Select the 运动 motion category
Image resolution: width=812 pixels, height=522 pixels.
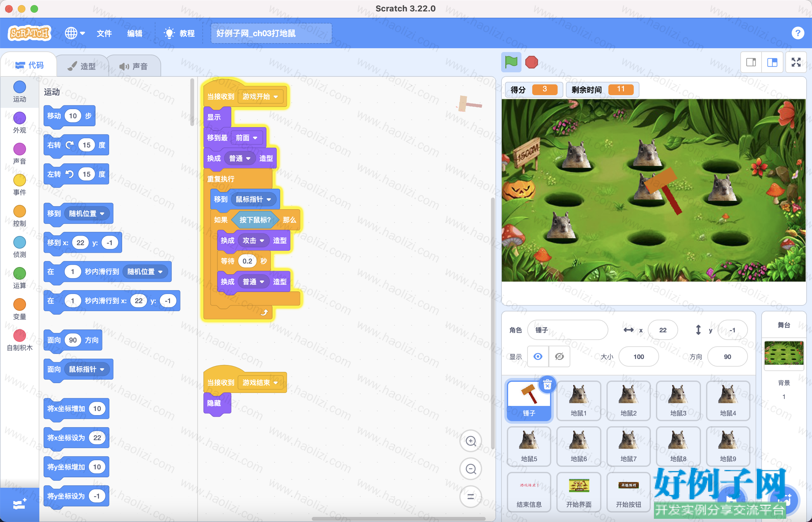click(x=19, y=92)
